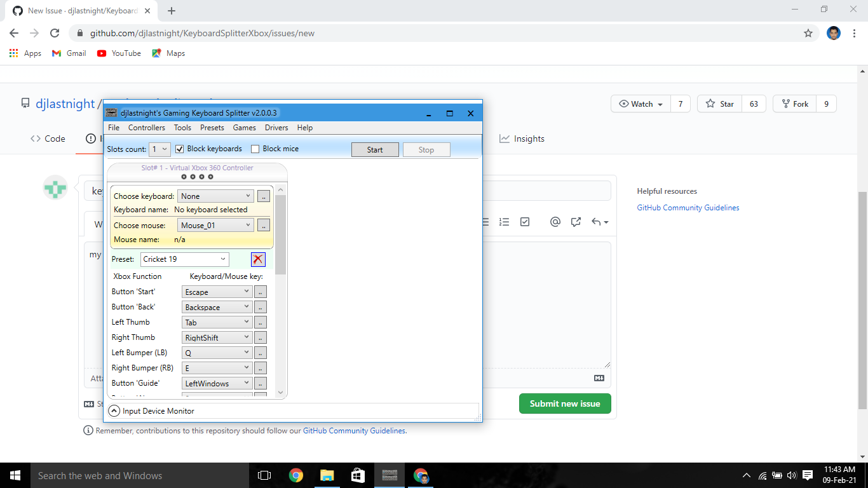
Task: Star the KeyboardSplitterXbox repository
Action: click(719, 103)
